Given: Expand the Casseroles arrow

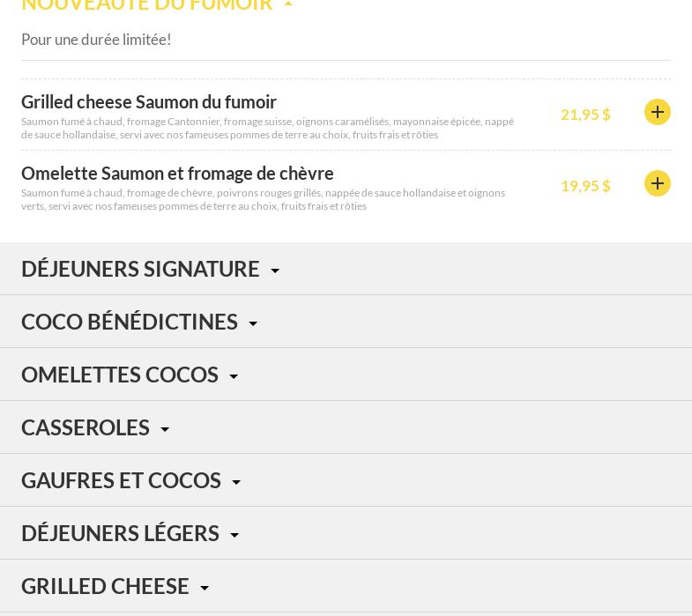Looking at the screenshot, I should coord(165,430).
